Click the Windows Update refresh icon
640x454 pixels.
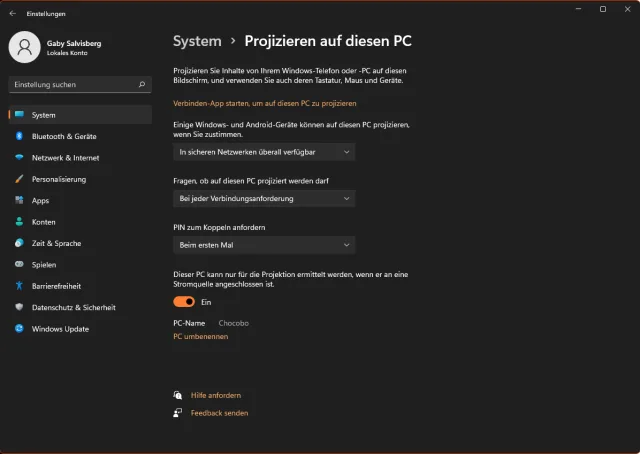coord(19,329)
